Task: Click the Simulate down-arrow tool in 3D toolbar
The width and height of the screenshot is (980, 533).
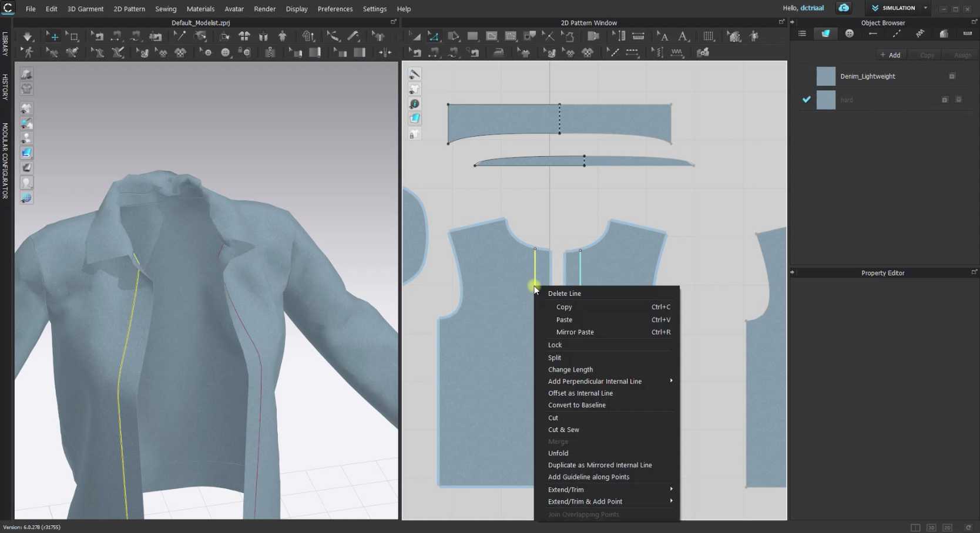Action: click(x=27, y=36)
